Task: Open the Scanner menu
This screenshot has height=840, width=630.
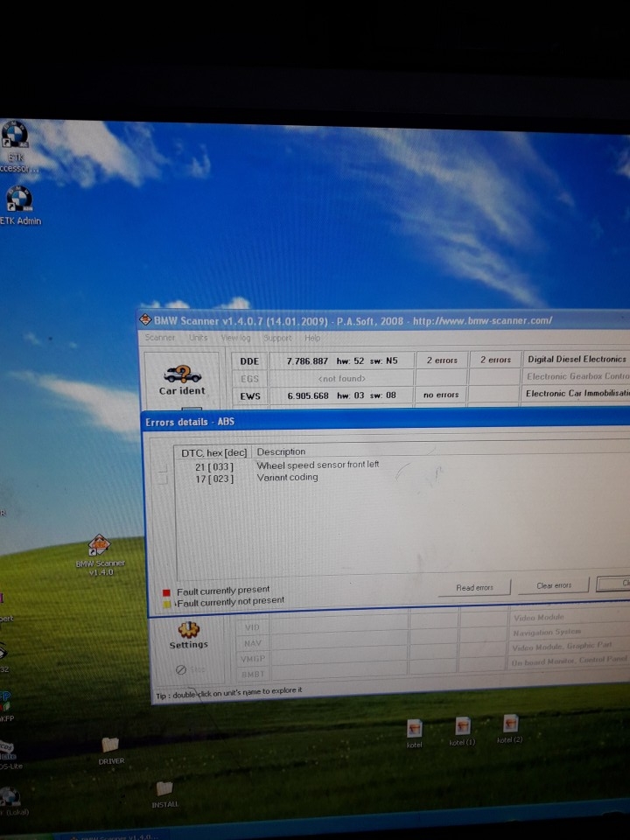Action: (159, 338)
